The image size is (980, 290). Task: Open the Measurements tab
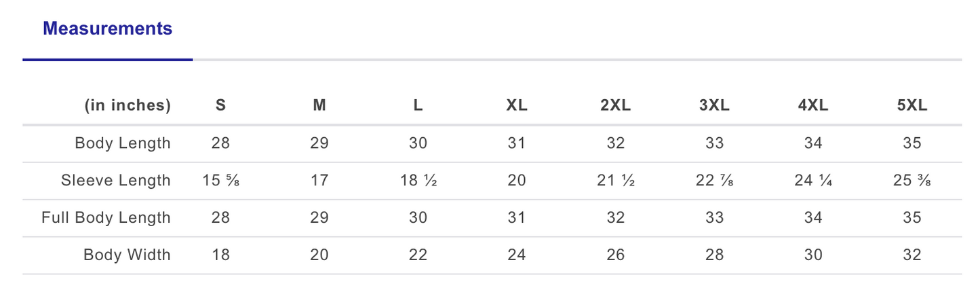pyautogui.click(x=107, y=29)
